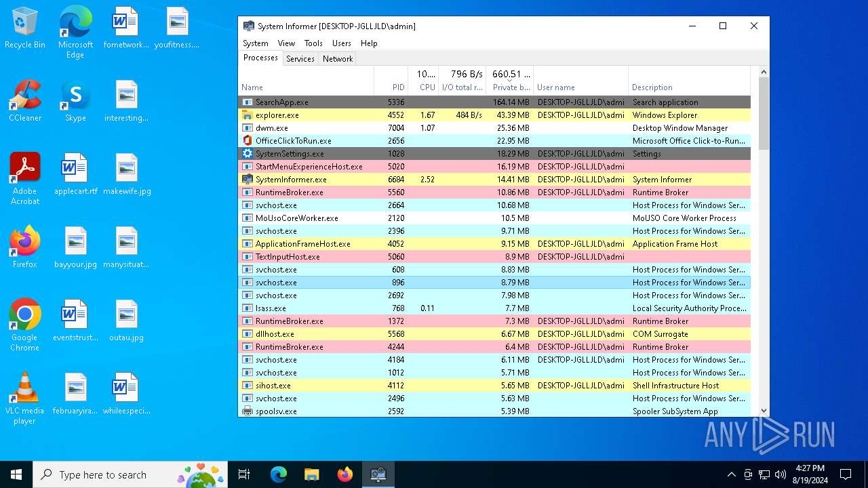Select the eventstrust Word document icon
868x488 pixels.
pos(75,321)
